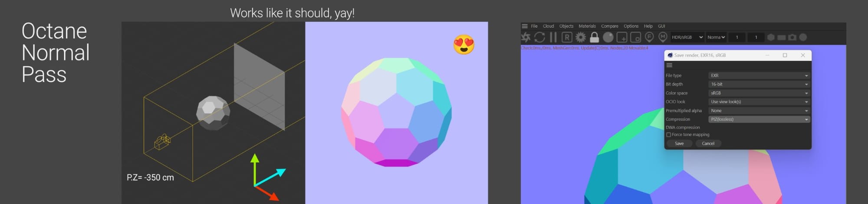
Task: Toggle the clay mode sphere icon
Action: 608,37
